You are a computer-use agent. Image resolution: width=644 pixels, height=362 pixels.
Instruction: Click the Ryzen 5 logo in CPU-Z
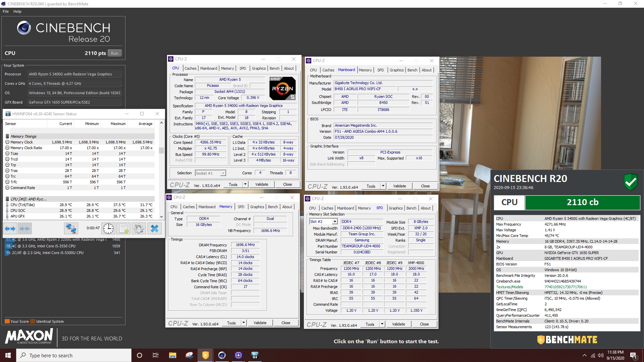(x=282, y=88)
